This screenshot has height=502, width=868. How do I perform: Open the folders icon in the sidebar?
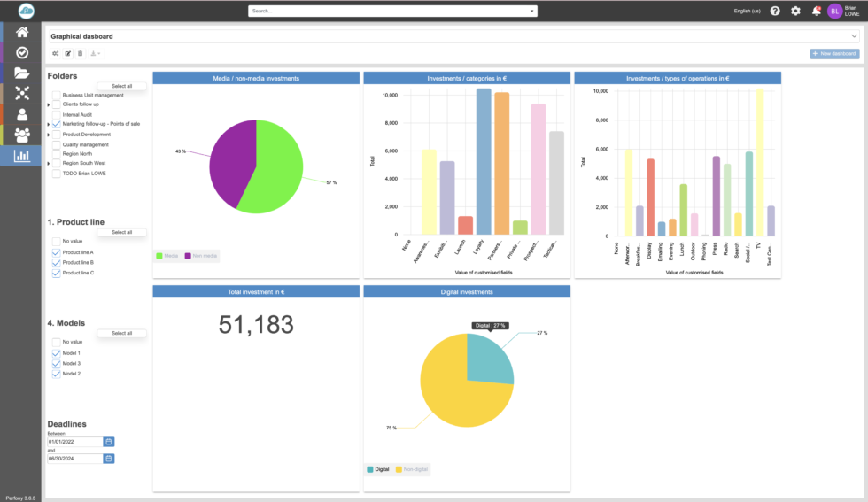(x=21, y=73)
